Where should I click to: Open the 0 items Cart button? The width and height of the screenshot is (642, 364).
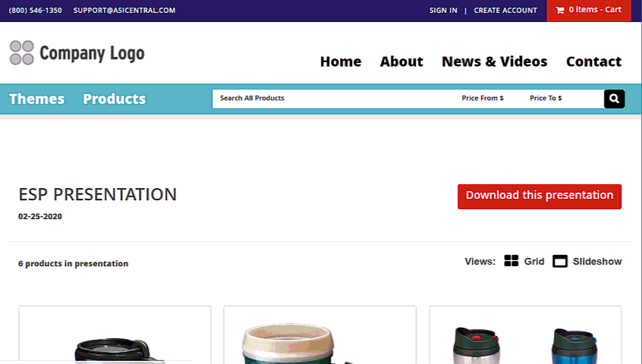point(588,11)
